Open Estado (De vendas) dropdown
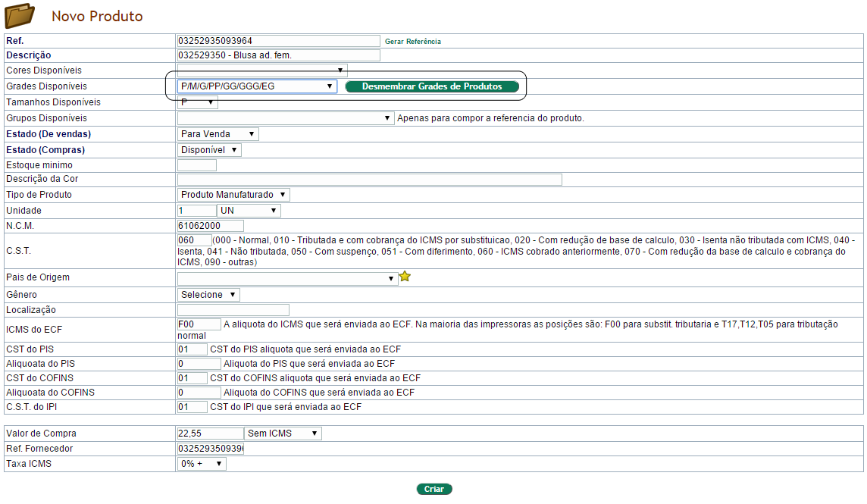Viewport: 867px width, 504px height. [x=218, y=134]
